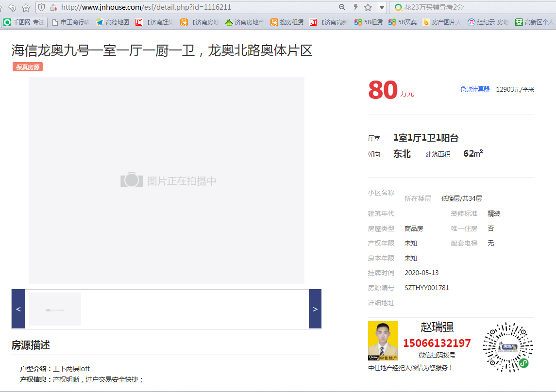Open 高德地图 bookmark

tap(113, 22)
